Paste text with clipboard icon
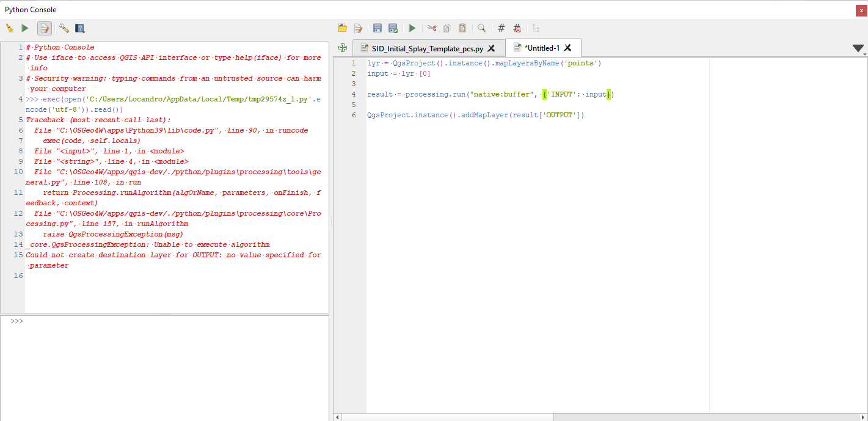The height and width of the screenshot is (421, 868). 462,28
